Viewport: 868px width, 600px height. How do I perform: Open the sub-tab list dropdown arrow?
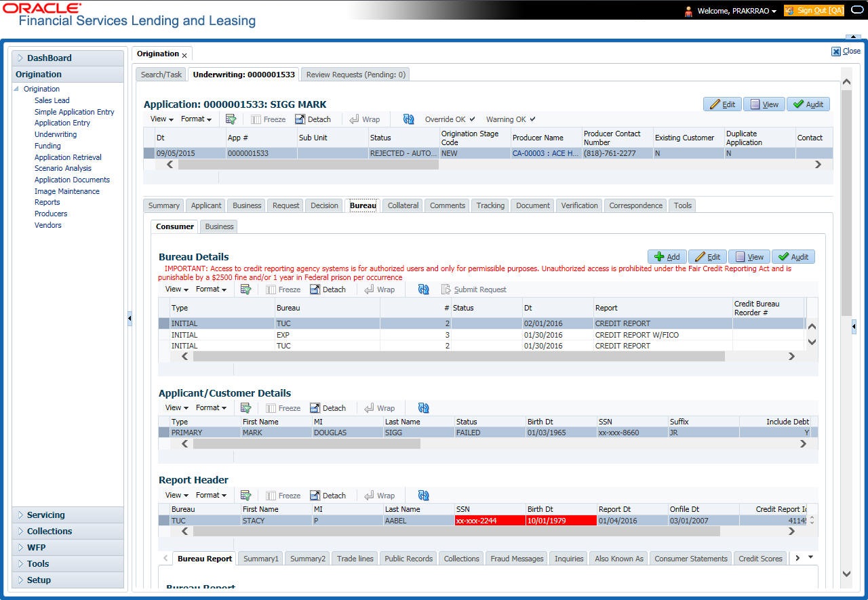[x=810, y=558]
